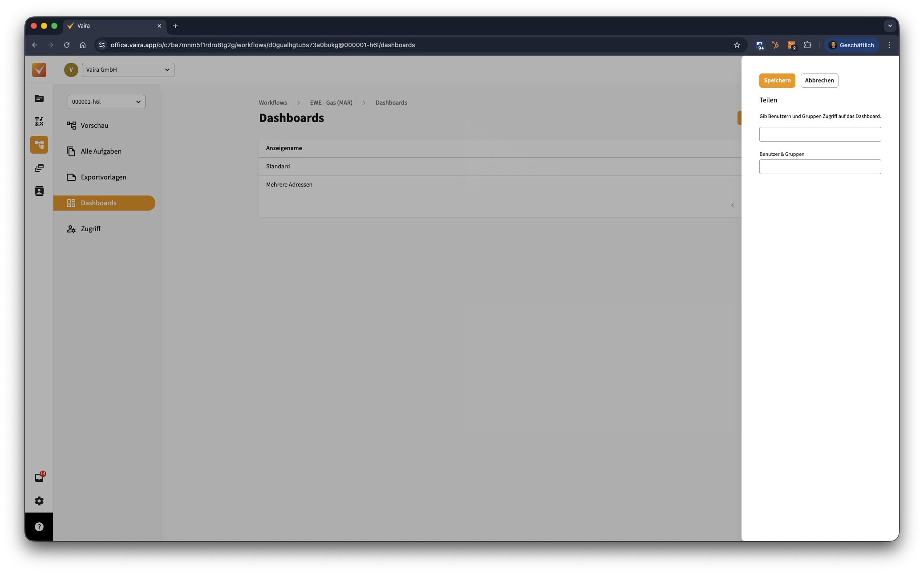Open the settings gear in the sidebar
This screenshot has width=924, height=574.
tap(39, 501)
